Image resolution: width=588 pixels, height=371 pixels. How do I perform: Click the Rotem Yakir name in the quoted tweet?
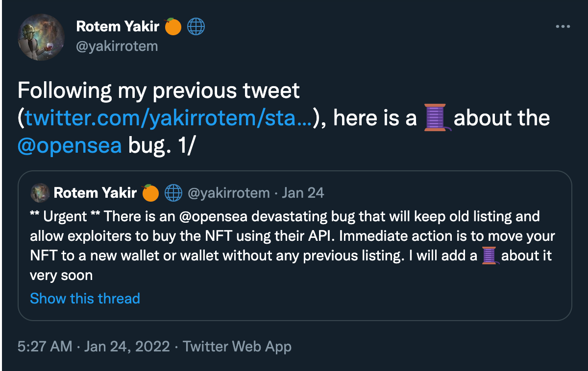tap(95, 193)
